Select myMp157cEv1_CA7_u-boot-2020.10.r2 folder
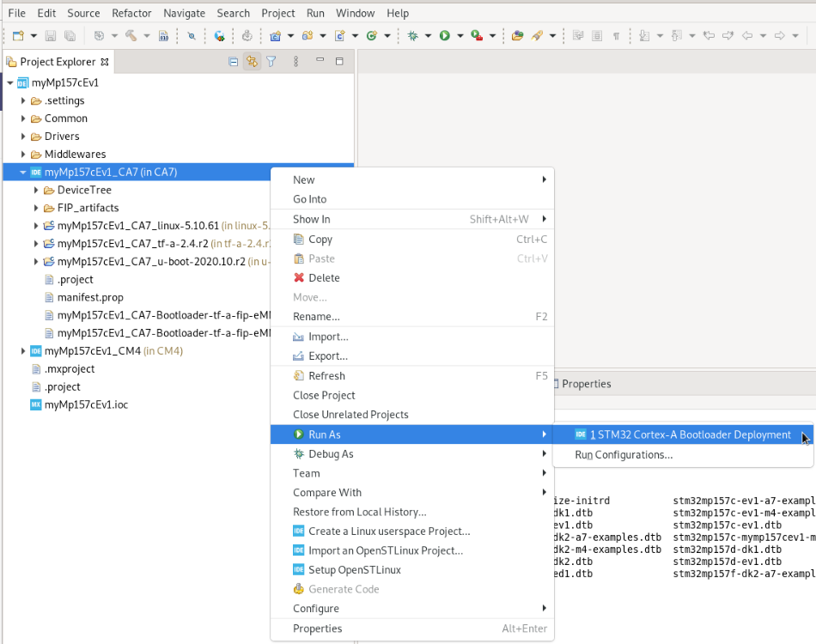This screenshot has width=816, height=644. (151, 262)
